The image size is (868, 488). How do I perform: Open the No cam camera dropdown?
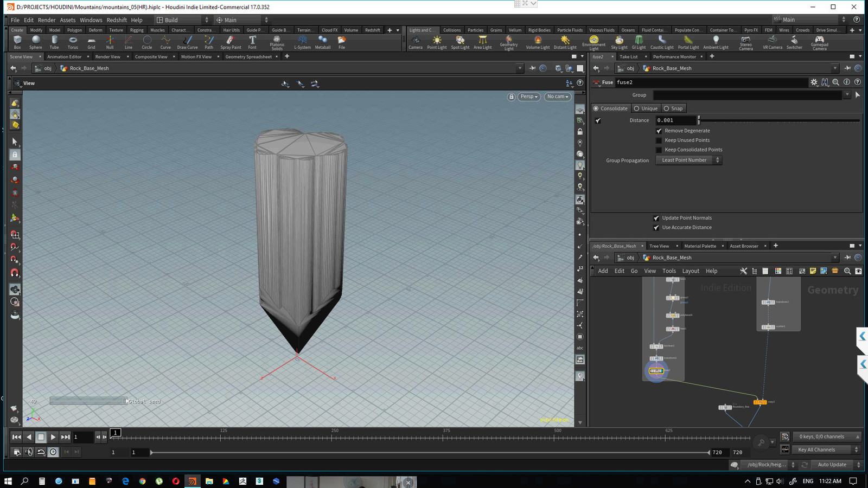coord(557,97)
